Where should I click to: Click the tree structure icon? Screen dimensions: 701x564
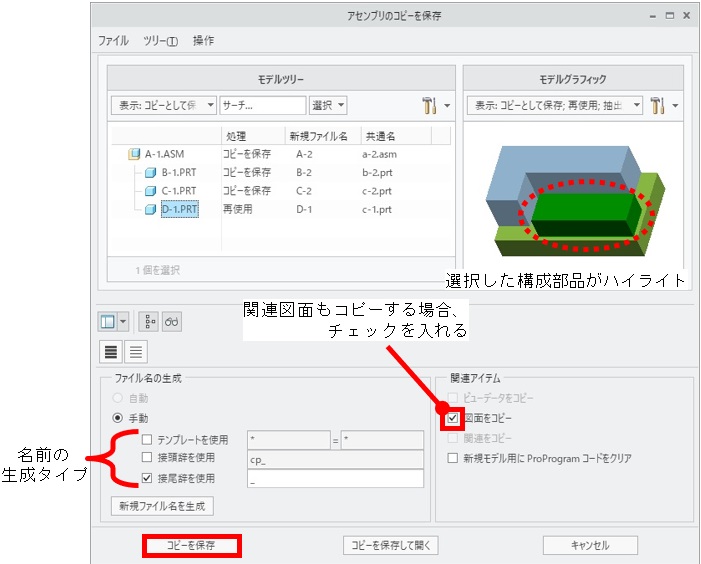point(149,321)
